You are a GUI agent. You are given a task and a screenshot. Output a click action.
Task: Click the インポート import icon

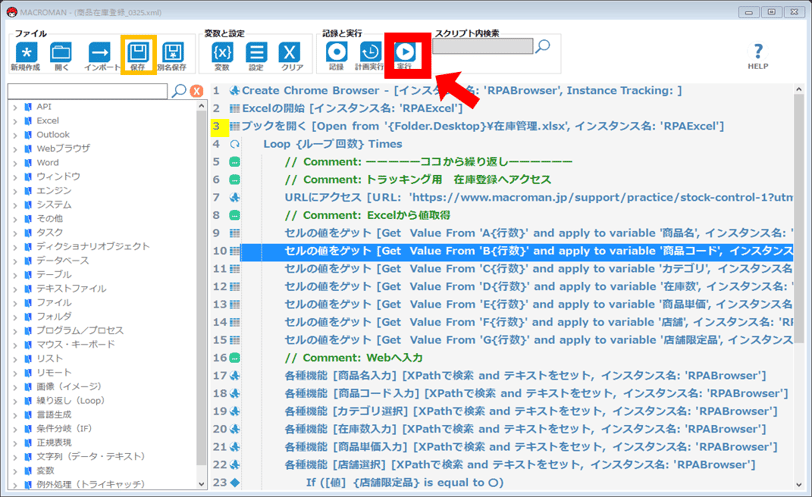point(99,52)
